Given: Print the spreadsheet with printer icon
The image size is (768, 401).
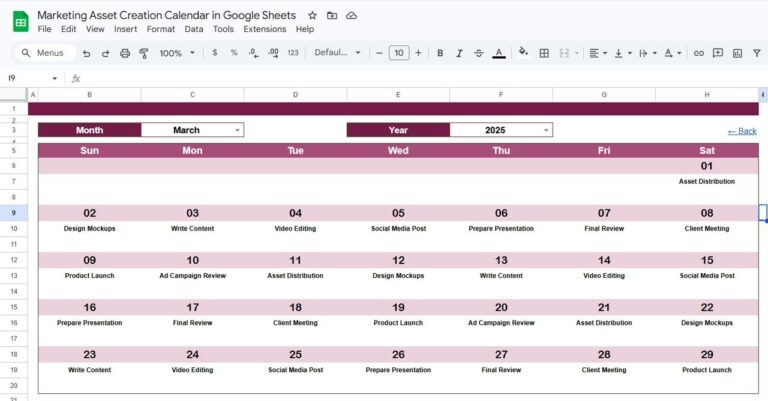Looking at the screenshot, I should [x=125, y=53].
